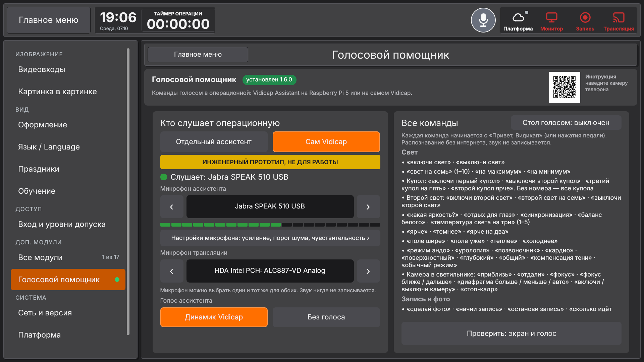Open Праздники in the sidebar
This screenshot has width=644, height=362.
coord(68,169)
